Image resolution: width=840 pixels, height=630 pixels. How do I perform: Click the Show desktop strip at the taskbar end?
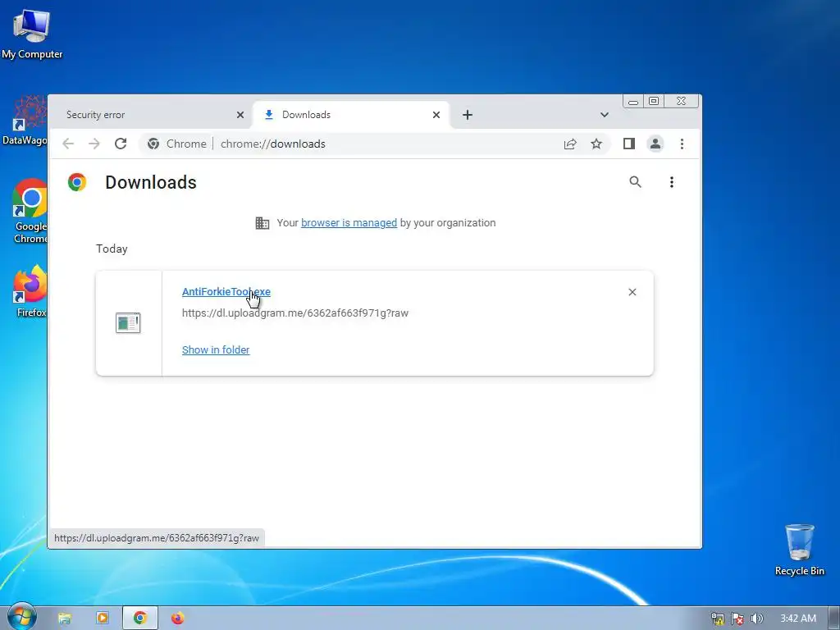834,619
